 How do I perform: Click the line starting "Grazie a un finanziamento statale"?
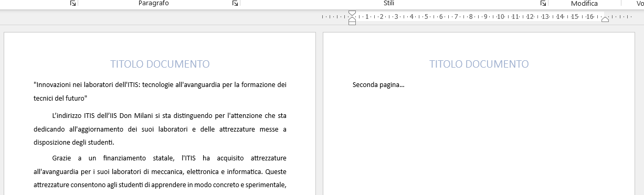[170, 158]
